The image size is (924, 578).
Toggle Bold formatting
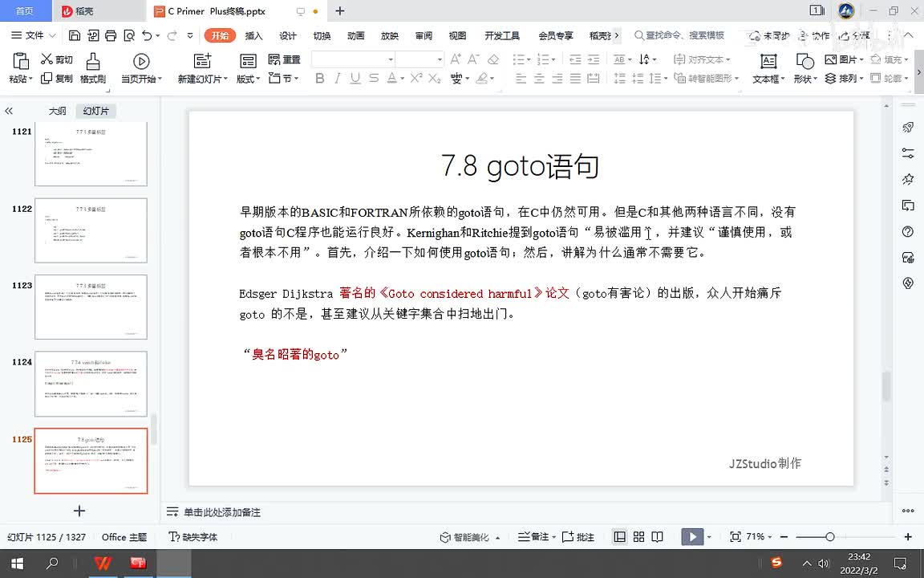[320, 78]
